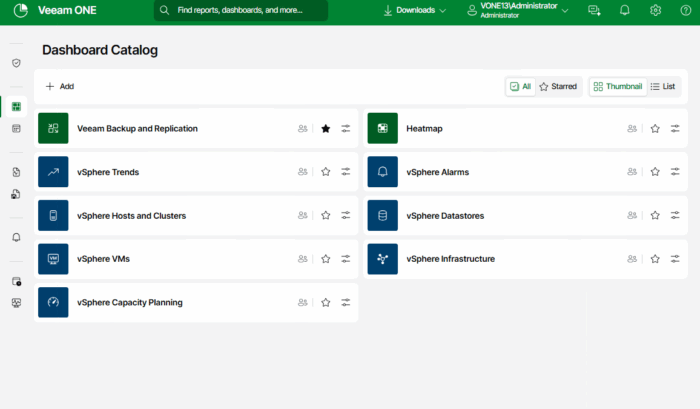The image size is (700, 409).
Task: Star the vSphere Alarms dashboard
Action: point(655,171)
